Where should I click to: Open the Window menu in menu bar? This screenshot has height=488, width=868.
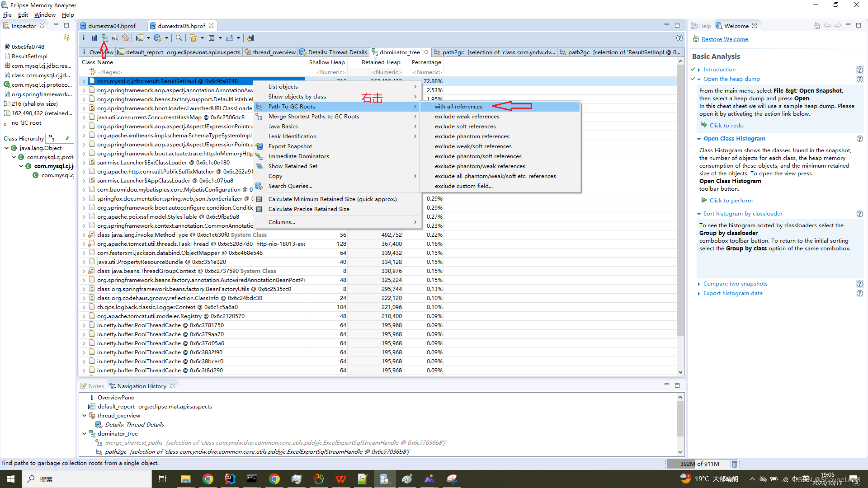click(45, 15)
